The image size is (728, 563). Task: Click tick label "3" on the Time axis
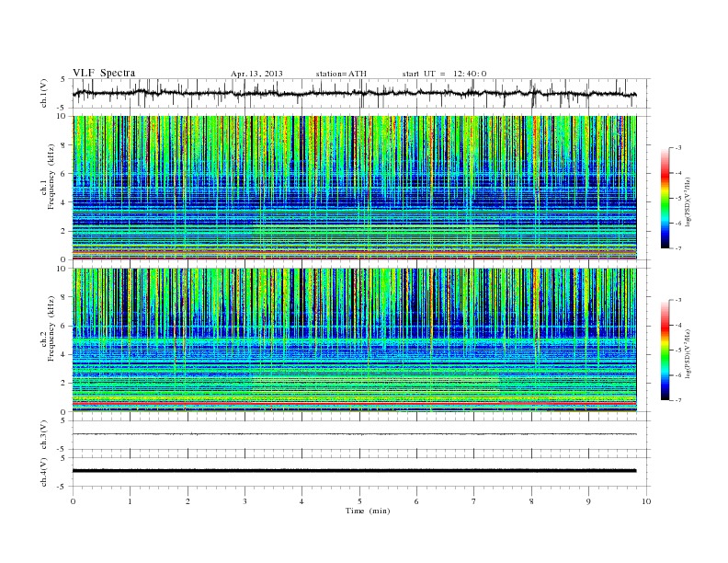tap(245, 501)
